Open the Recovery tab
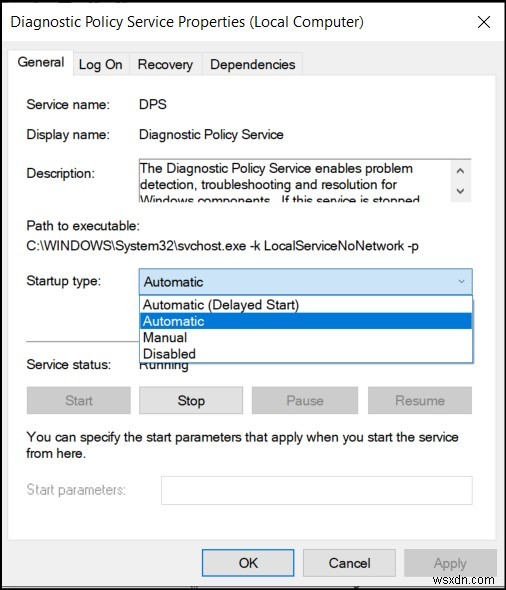Viewport: 506px width, 590px height. (165, 64)
